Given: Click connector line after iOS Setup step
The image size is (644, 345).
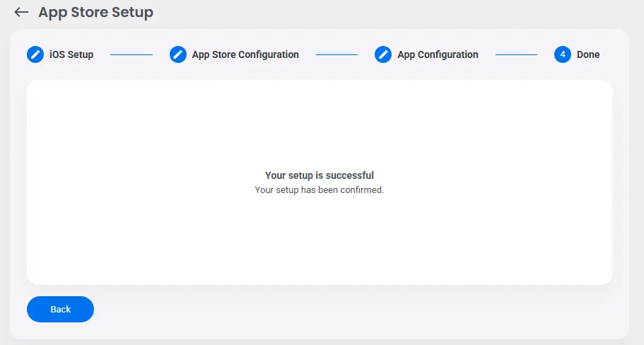Looking at the screenshot, I should (x=131, y=54).
